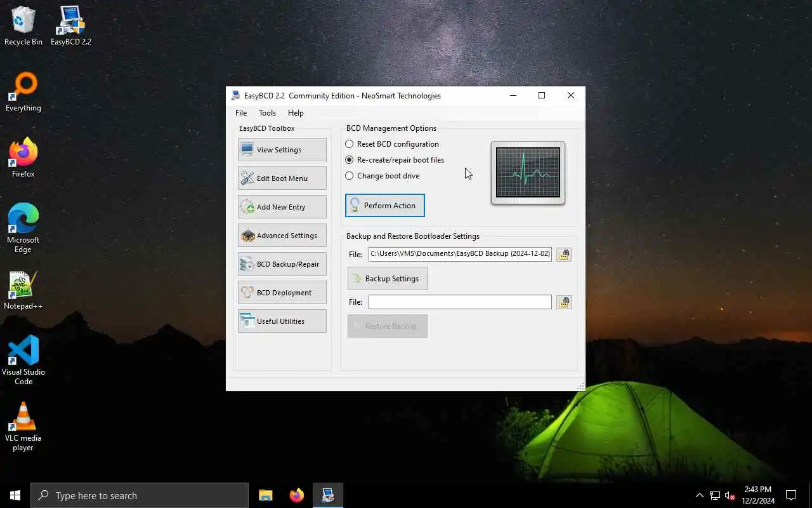The width and height of the screenshot is (812, 508).
Task: Maximize the EasyBCD window
Action: 542,96
